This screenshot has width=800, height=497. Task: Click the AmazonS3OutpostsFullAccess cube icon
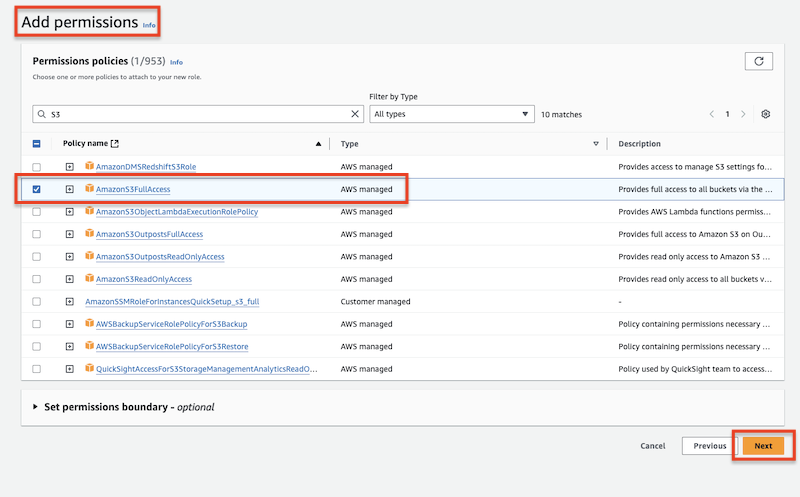coord(89,233)
